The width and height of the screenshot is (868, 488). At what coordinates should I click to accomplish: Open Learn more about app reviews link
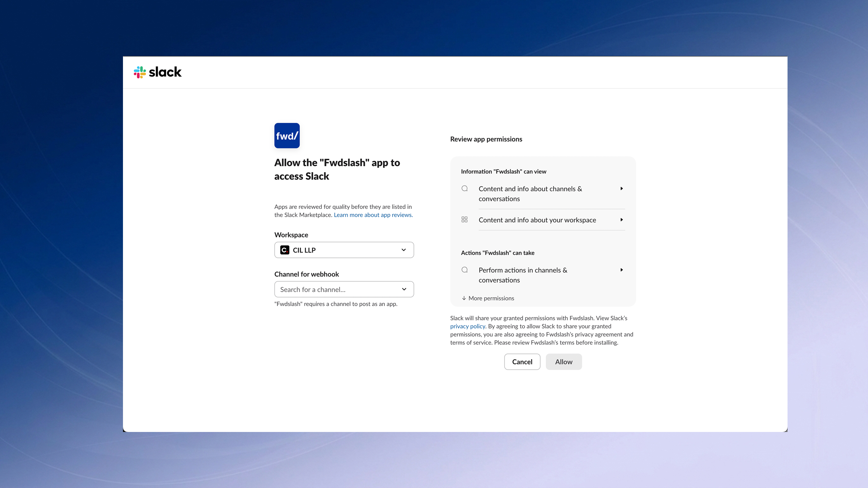click(x=373, y=215)
